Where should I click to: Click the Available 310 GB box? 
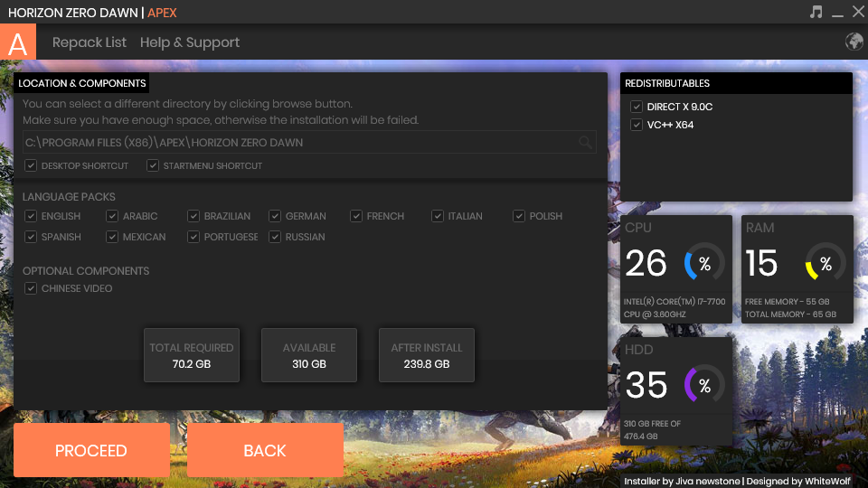309,355
